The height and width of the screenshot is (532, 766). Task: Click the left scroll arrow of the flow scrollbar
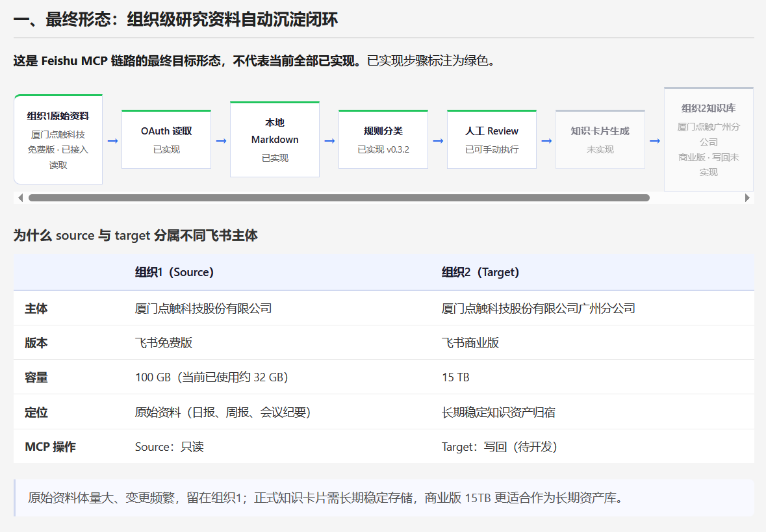click(21, 198)
